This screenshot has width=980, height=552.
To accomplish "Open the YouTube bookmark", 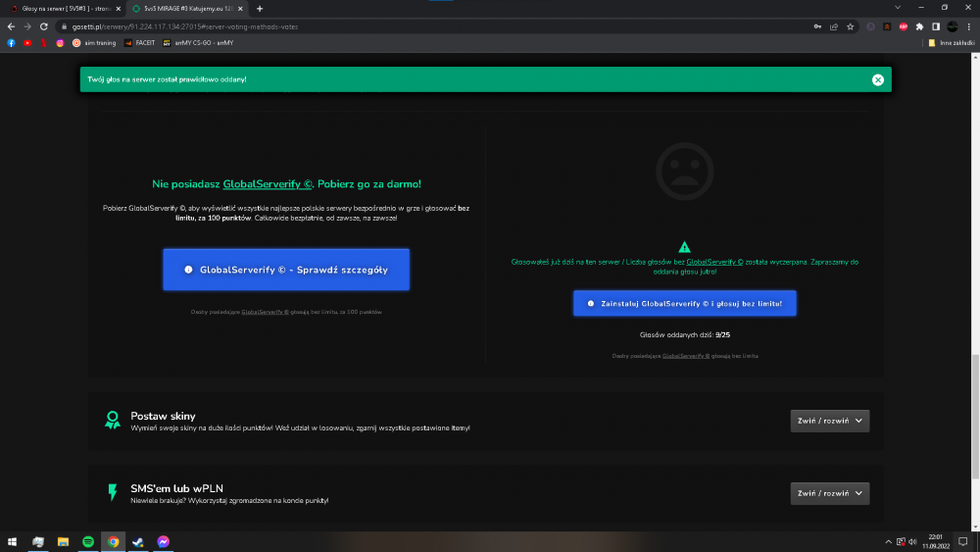I will (27, 43).
